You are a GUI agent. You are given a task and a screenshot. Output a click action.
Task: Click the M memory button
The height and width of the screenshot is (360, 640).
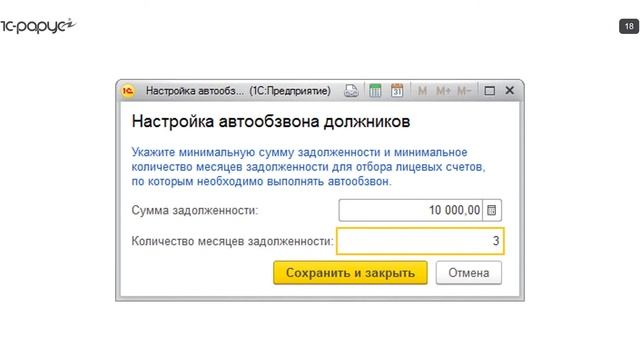(x=422, y=91)
